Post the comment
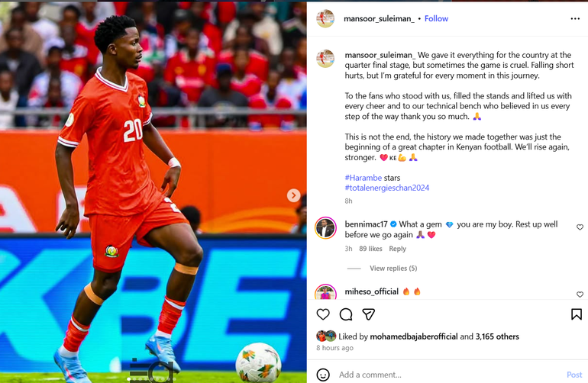 [x=574, y=375]
